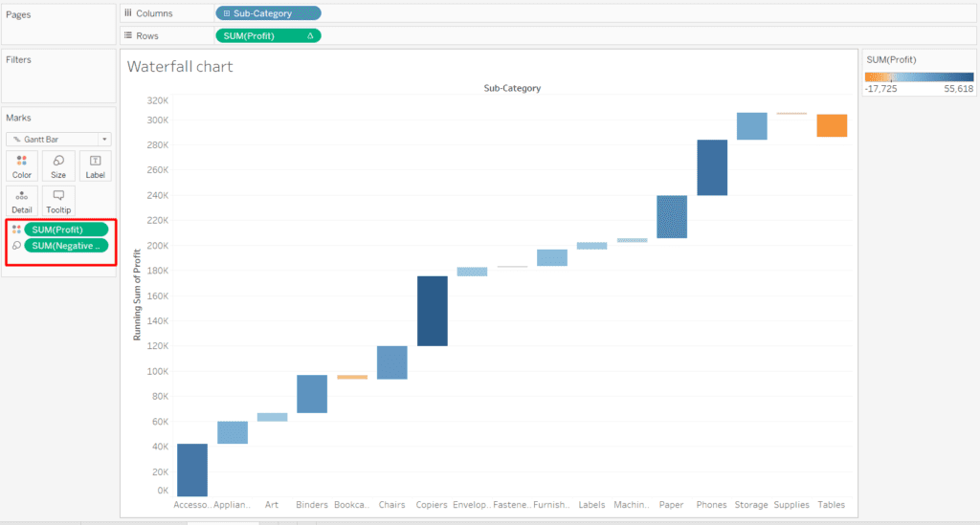Click the SUM(Profit) color legend gradient
This screenshot has height=525, width=980.
click(919, 77)
